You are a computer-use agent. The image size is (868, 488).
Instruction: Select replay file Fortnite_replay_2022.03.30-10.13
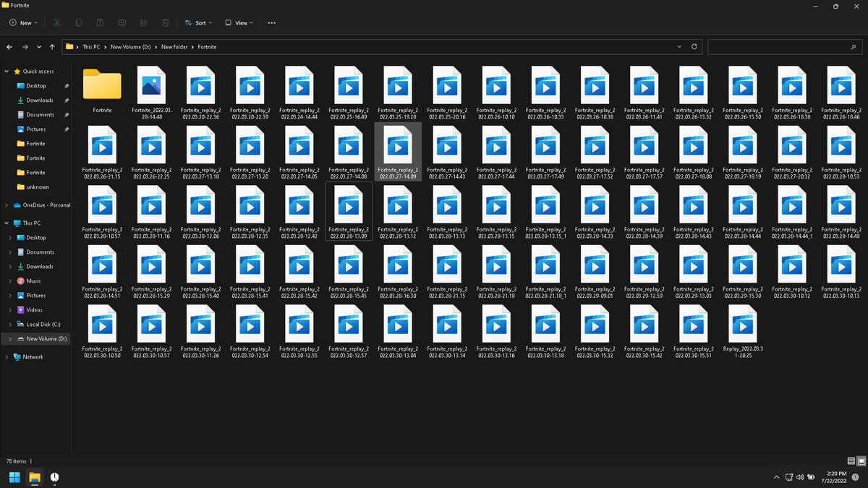click(x=841, y=273)
